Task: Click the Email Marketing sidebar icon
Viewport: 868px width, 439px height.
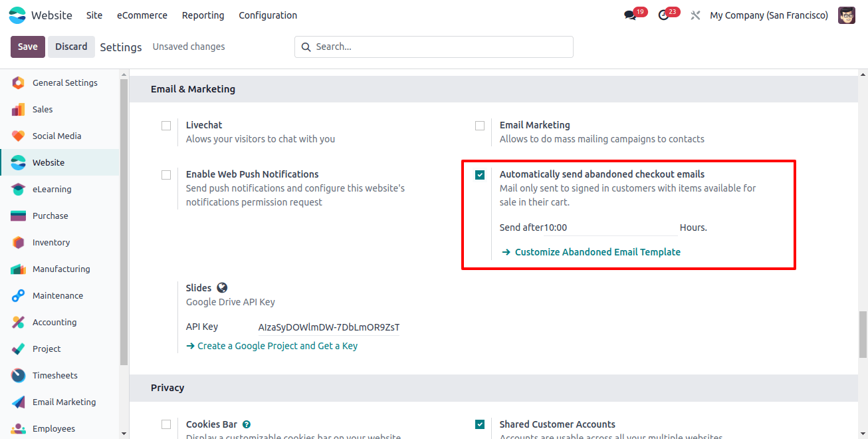Action: point(19,402)
